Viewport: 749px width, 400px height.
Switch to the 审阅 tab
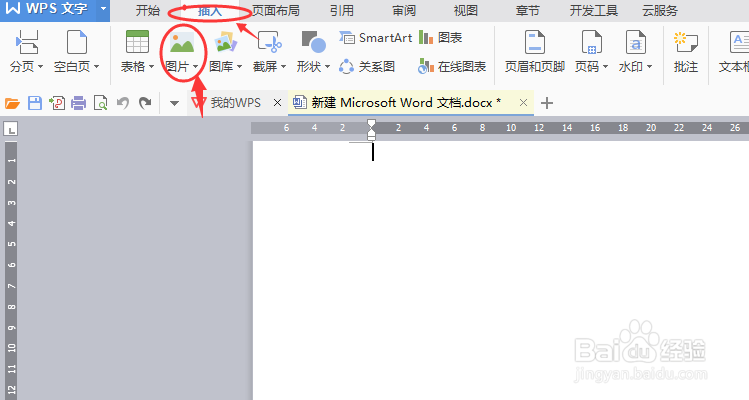[404, 11]
